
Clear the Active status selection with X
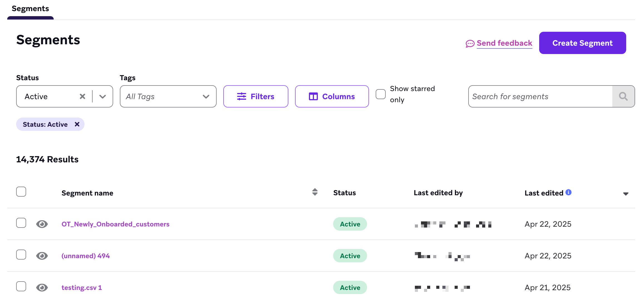tap(82, 96)
